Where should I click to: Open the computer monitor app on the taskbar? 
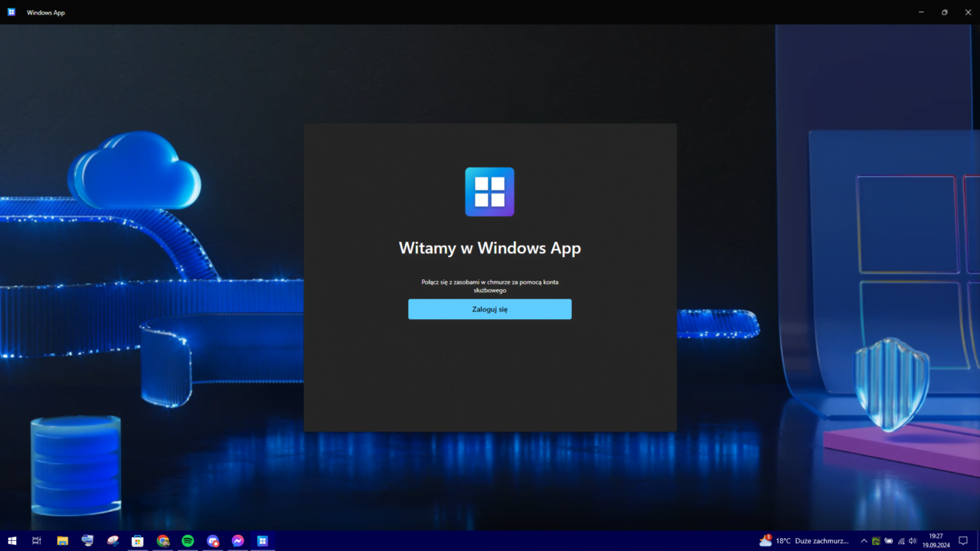87,541
